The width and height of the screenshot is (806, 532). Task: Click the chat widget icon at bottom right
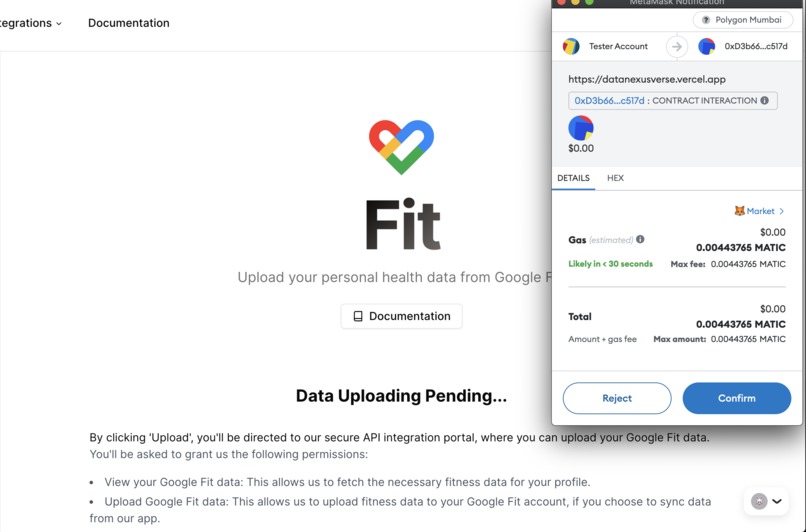[760, 501]
